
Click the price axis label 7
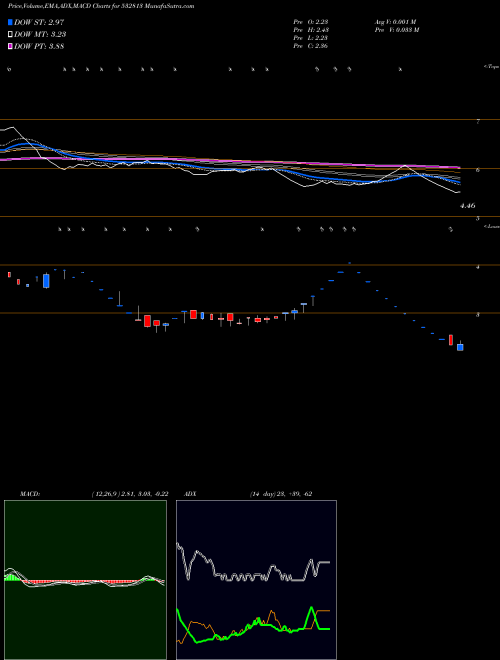click(x=478, y=122)
